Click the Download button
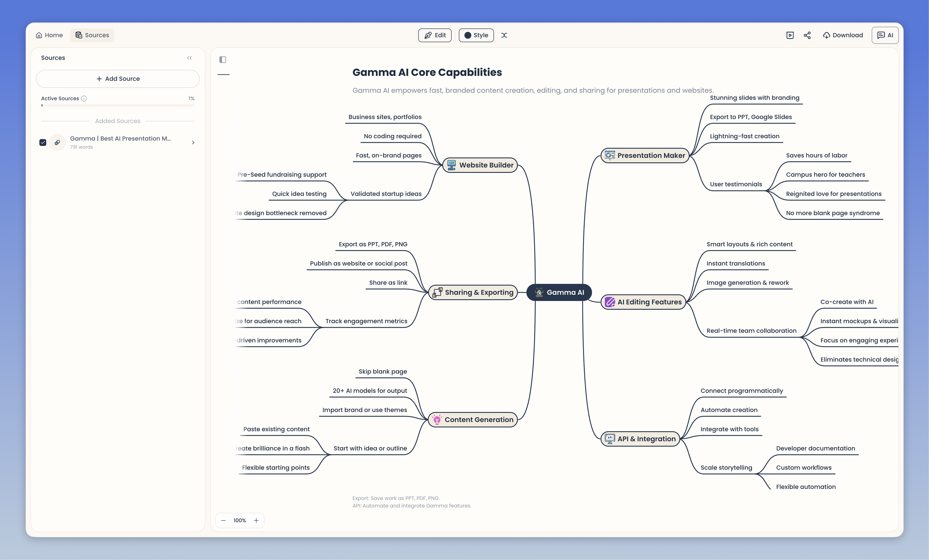929x560 pixels. (843, 35)
